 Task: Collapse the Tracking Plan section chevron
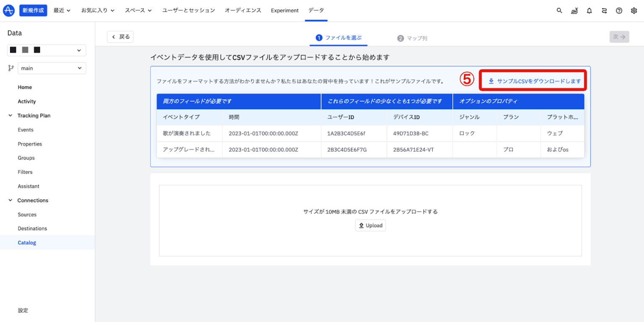click(x=10, y=115)
